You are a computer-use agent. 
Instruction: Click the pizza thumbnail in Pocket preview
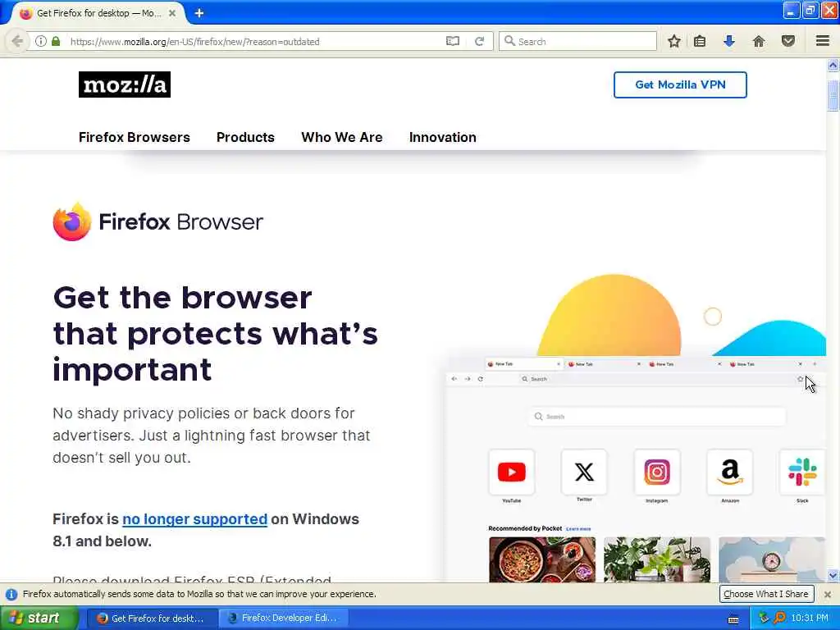point(541,559)
